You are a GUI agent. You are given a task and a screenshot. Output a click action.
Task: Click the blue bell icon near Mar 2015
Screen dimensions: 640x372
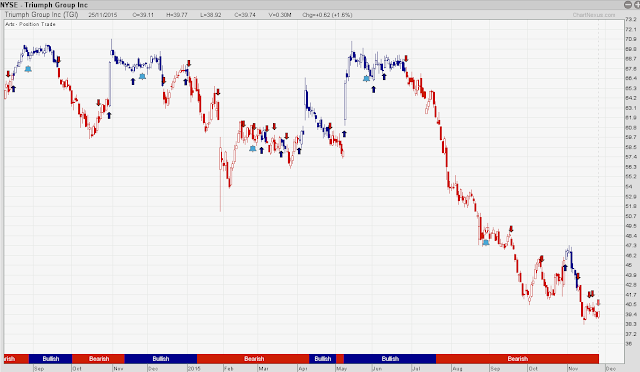point(253,149)
